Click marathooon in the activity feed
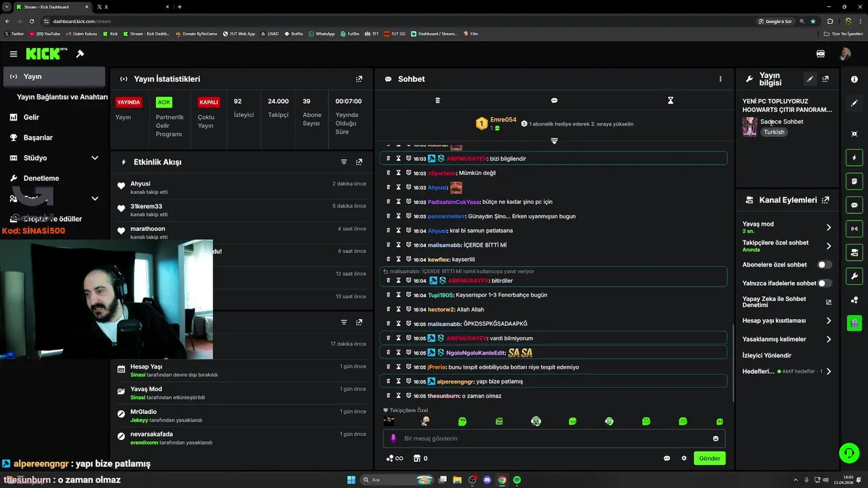868x488 pixels. pos(148,228)
